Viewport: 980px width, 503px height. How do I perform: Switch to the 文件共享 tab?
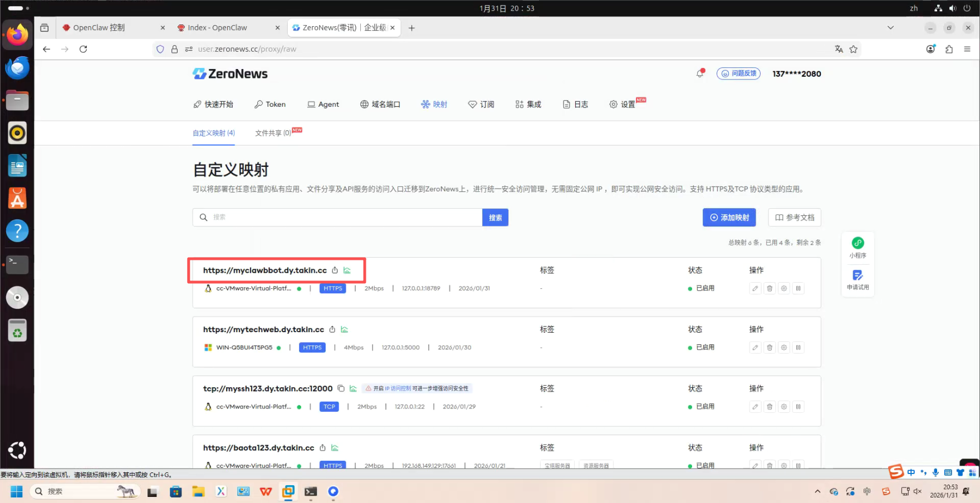point(273,132)
